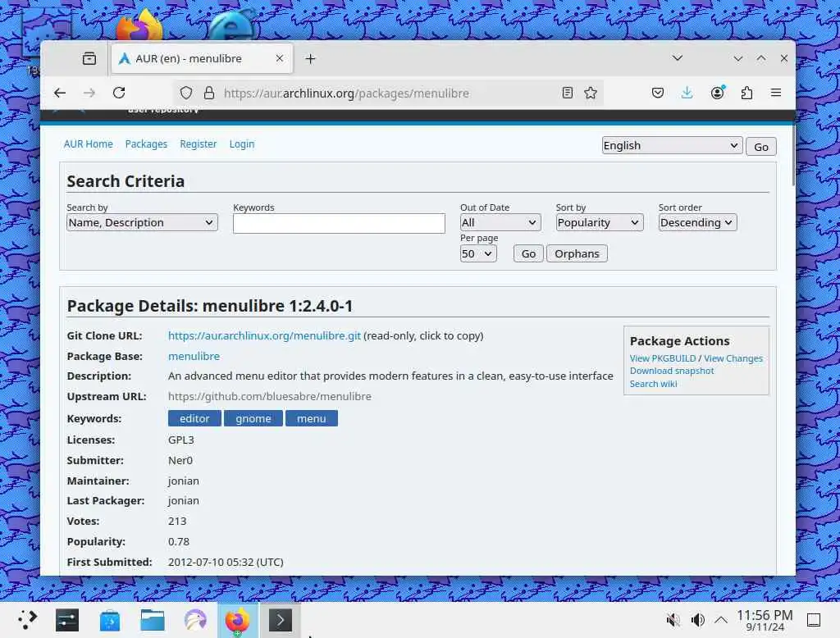The height and width of the screenshot is (638, 840).
Task: Open the bird-shaped app icon in taskbar
Action: (x=195, y=620)
